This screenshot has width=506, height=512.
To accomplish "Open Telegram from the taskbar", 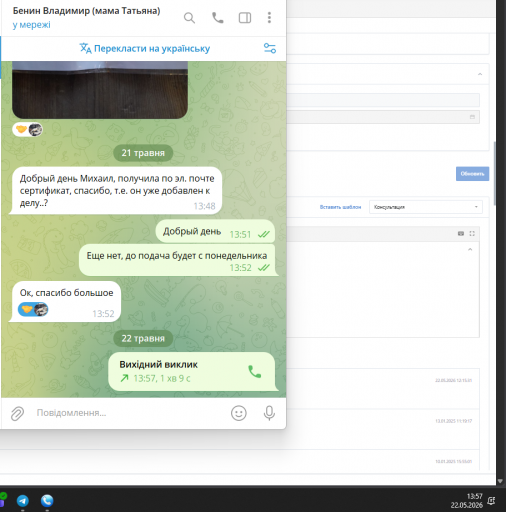I will click(x=23, y=501).
